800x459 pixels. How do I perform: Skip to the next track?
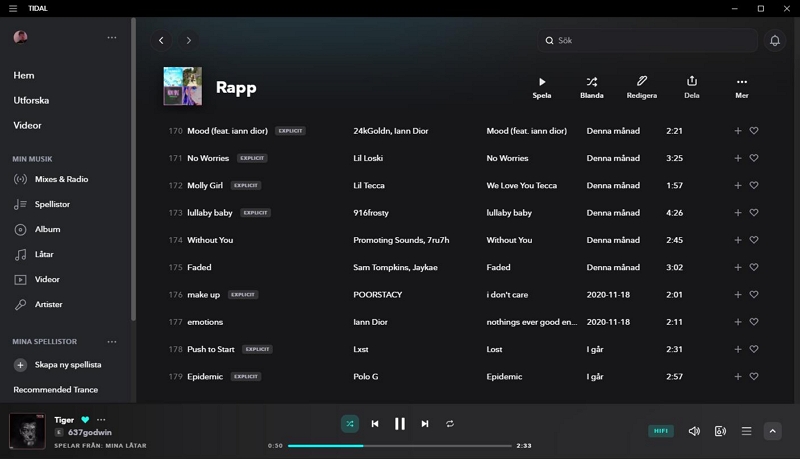click(425, 424)
